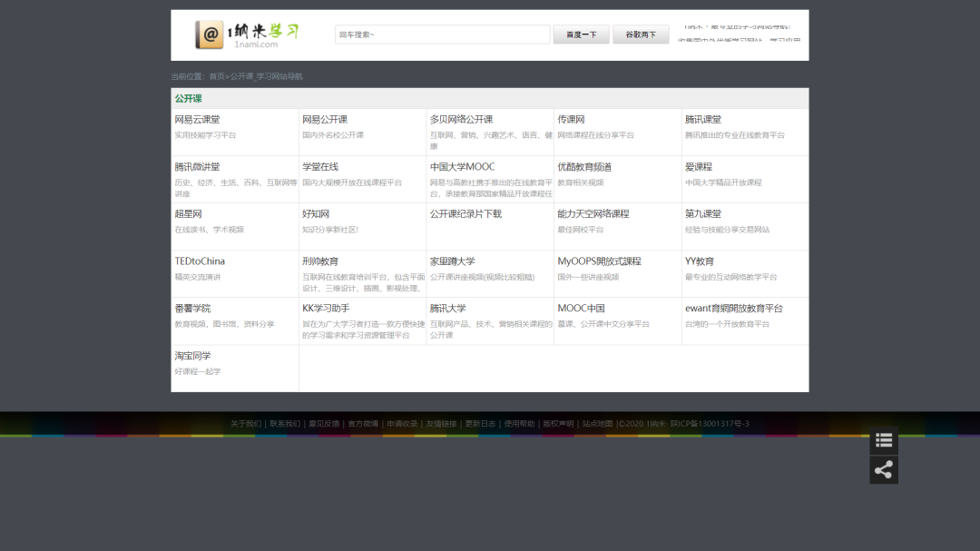The image size is (980, 551).
Task: Click description 实用技能学习平台
Action: (x=205, y=135)
